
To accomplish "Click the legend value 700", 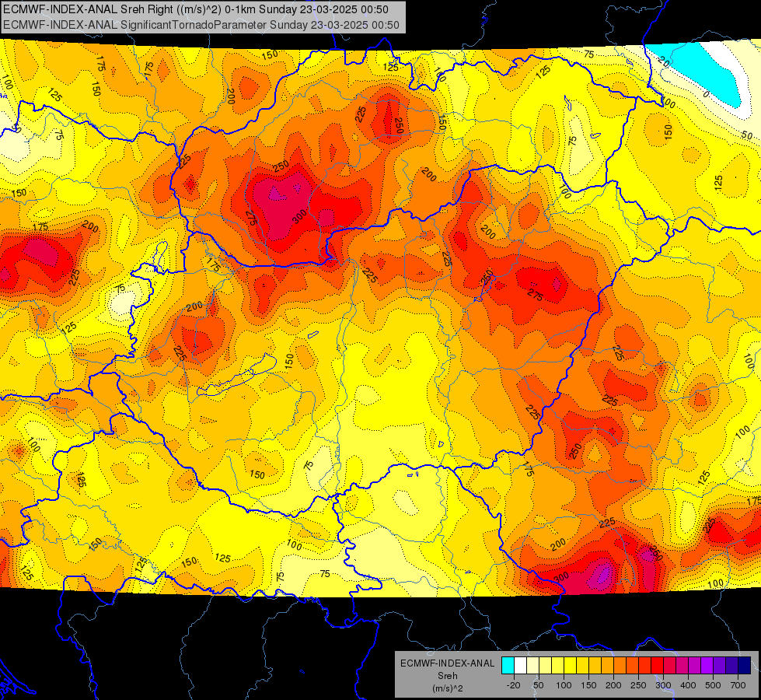I will pos(738,685).
